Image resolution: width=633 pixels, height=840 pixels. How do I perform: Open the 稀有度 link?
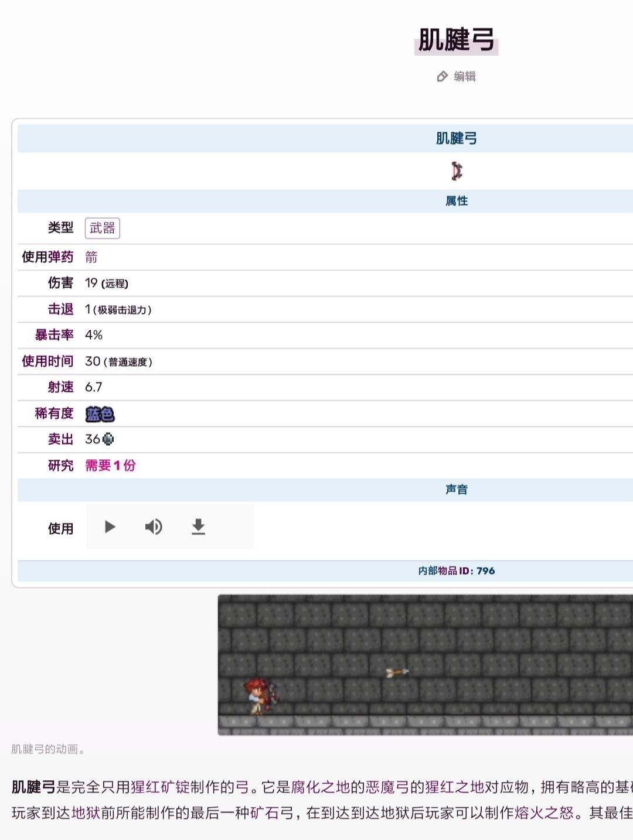tap(55, 414)
